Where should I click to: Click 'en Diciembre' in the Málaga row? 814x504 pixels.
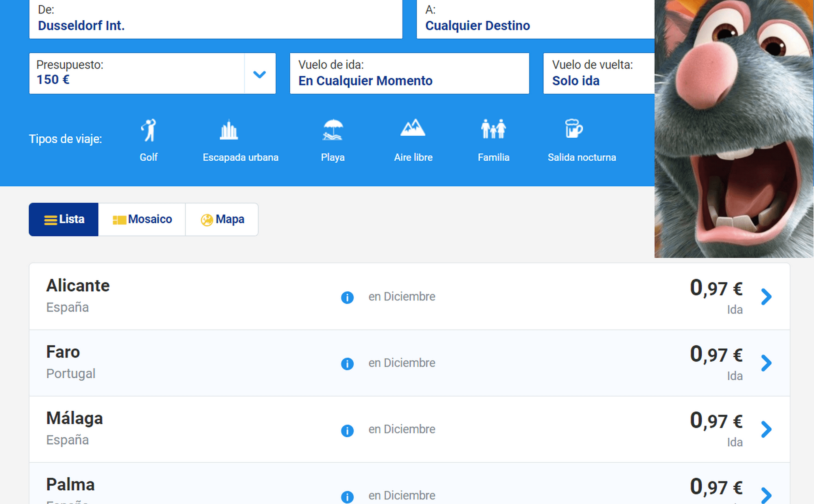point(402,429)
